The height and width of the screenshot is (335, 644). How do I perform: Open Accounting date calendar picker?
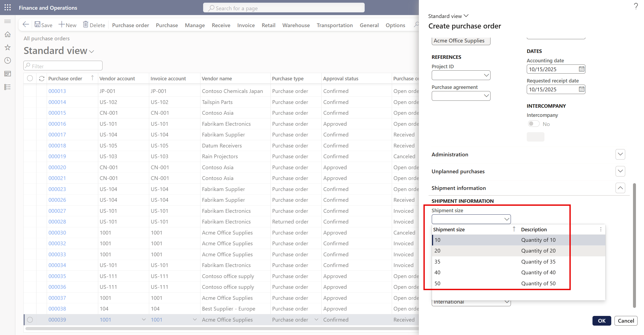581,69
